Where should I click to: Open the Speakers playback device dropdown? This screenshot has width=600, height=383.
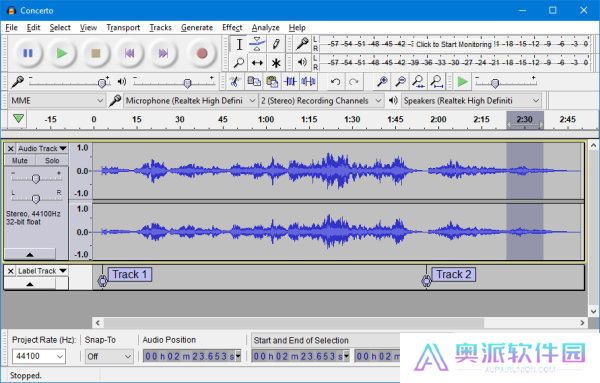coord(471,101)
